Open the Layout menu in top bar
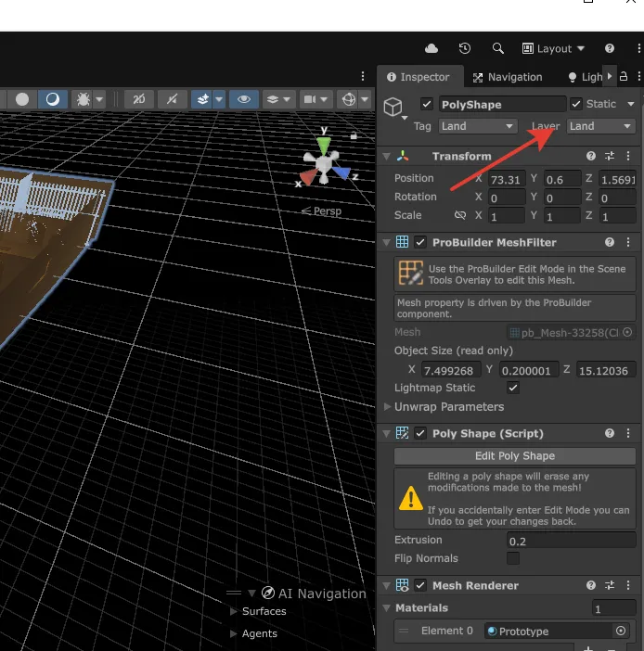Image resolution: width=644 pixels, height=651 pixels. (554, 48)
